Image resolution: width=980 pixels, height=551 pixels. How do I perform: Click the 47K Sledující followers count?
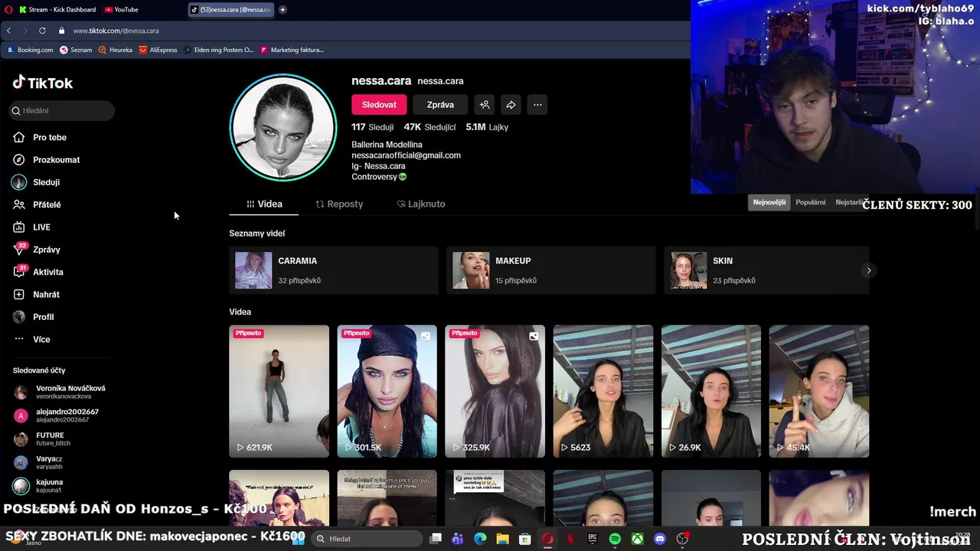click(430, 127)
